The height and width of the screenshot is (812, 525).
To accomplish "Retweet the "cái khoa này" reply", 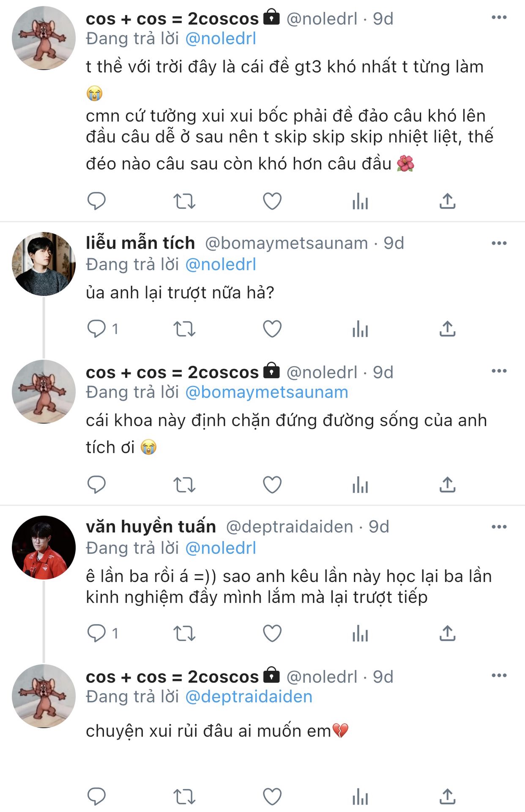I will [x=184, y=485].
